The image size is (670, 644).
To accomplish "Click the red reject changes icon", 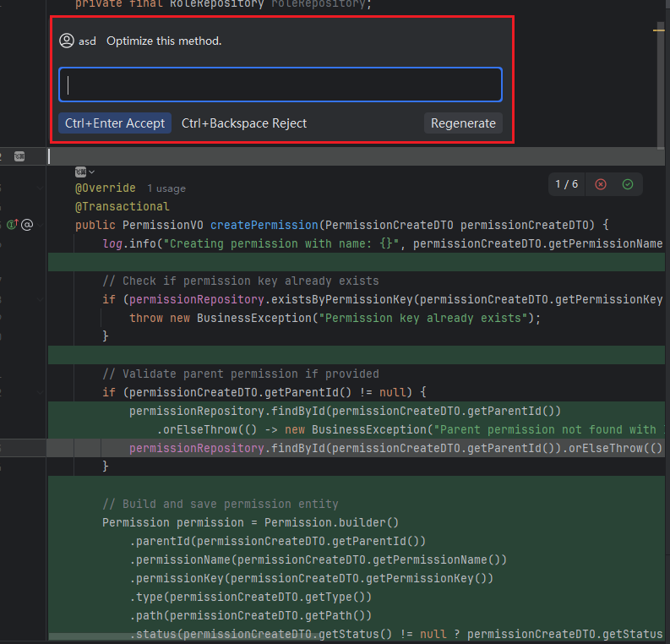I will (x=601, y=184).
